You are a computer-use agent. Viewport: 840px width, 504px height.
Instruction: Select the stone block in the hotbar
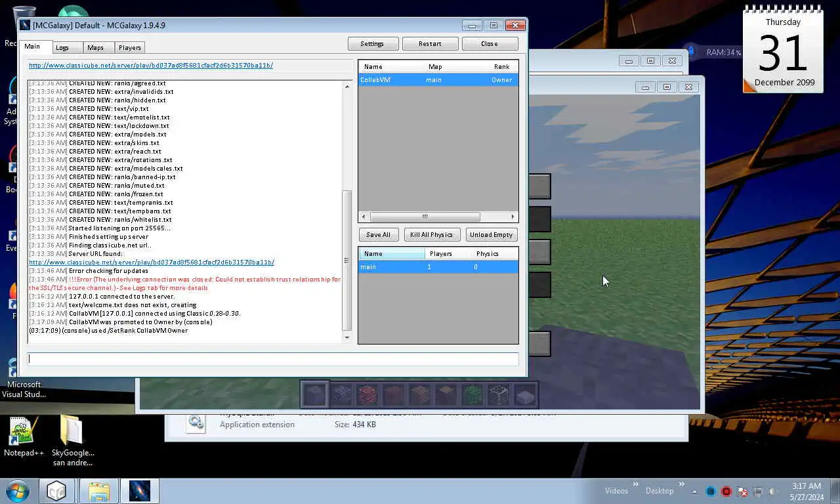click(x=314, y=394)
